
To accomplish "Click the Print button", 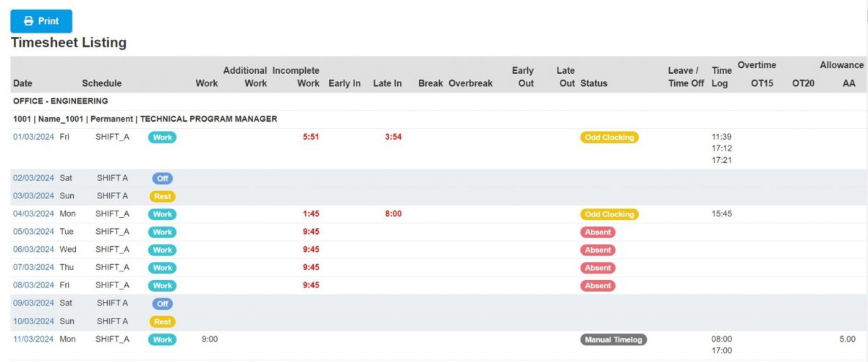I will pyautogui.click(x=41, y=21).
